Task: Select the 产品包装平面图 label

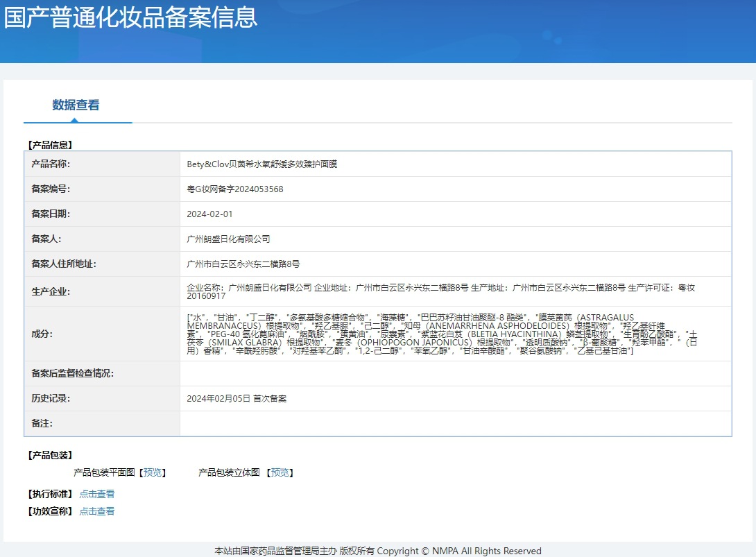Action: pyautogui.click(x=104, y=472)
